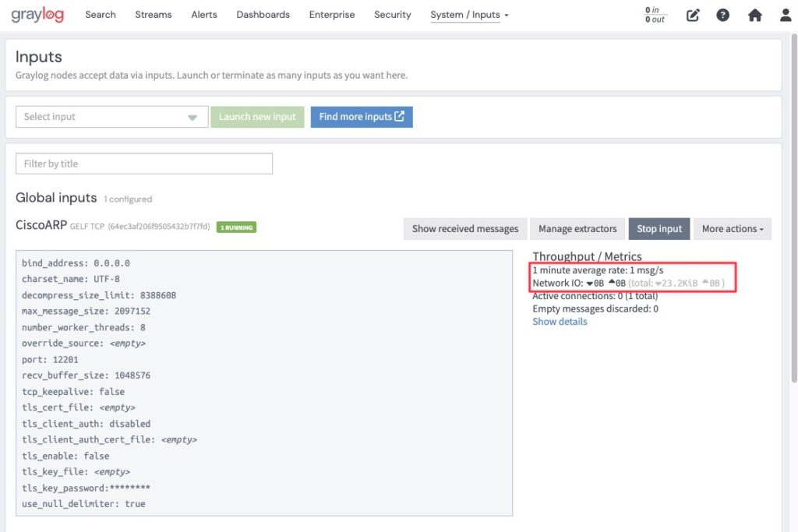Click the page vertical scrollbar
The image size is (798, 532).
[794, 207]
